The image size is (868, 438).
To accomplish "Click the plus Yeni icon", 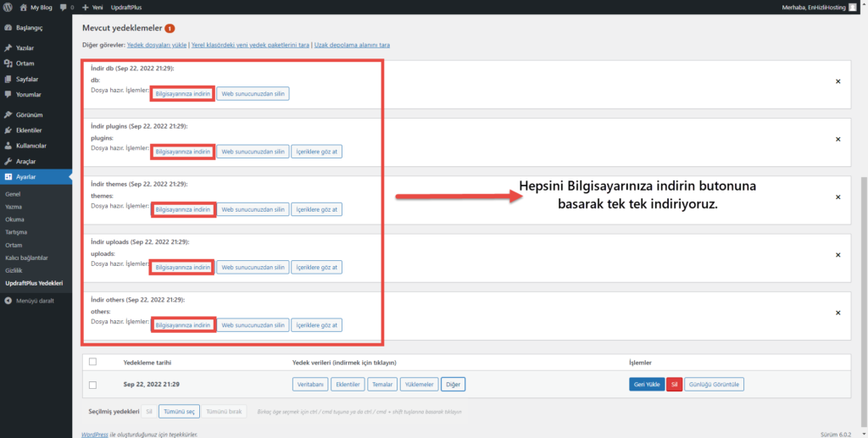I will pos(86,8).
